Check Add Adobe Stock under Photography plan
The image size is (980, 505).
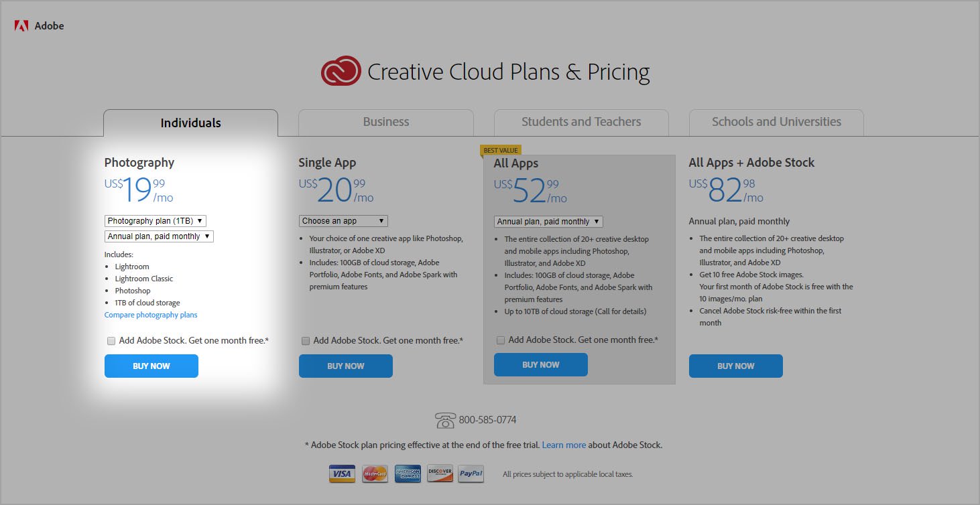pyautogui.click(x=111, y=341)
